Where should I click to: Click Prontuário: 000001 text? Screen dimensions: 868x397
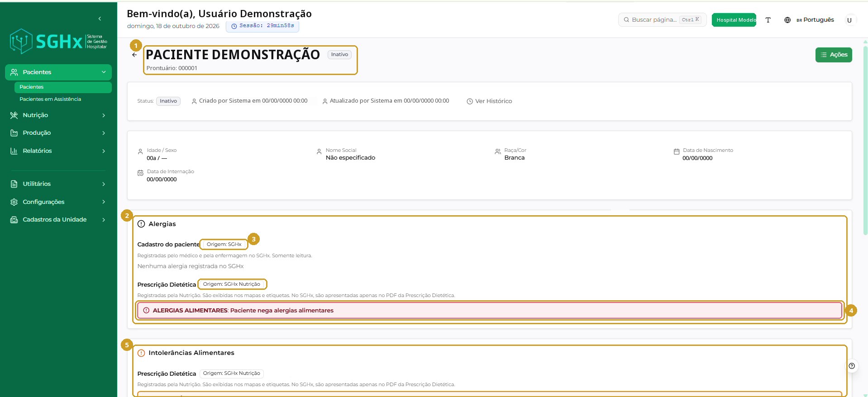(172, 68)
